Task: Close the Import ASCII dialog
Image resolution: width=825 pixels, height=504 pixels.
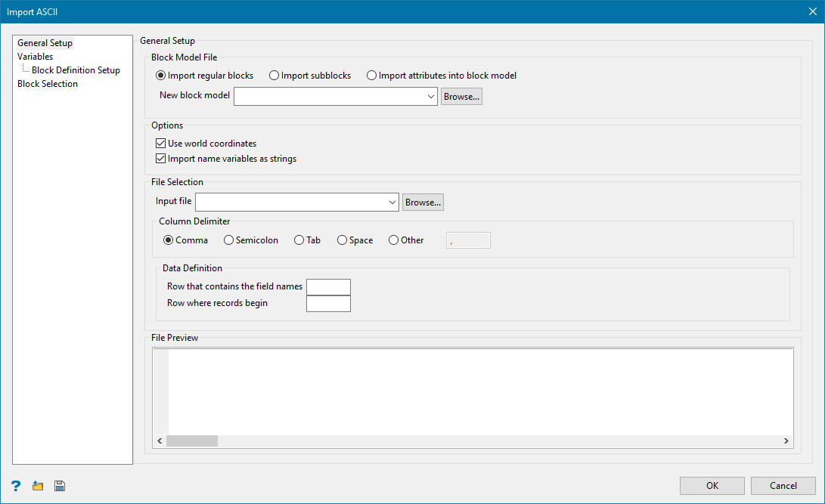Action: click(x=812, y=11)
